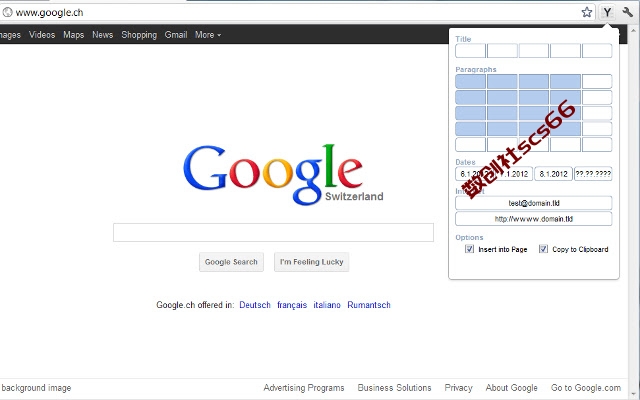Follow the Go to Google.com link
This screenshot has width=640, height=400.
pyautogui.click(x=586, y=388)
